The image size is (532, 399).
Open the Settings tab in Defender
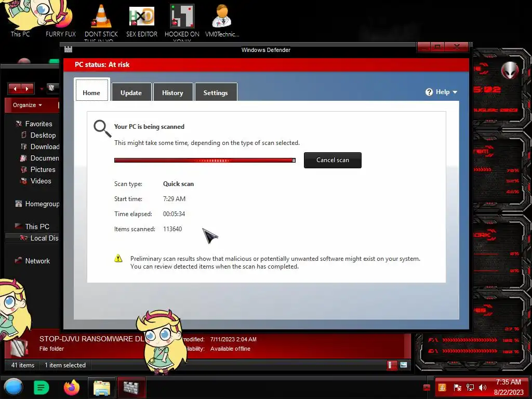(x=216, y=92)
